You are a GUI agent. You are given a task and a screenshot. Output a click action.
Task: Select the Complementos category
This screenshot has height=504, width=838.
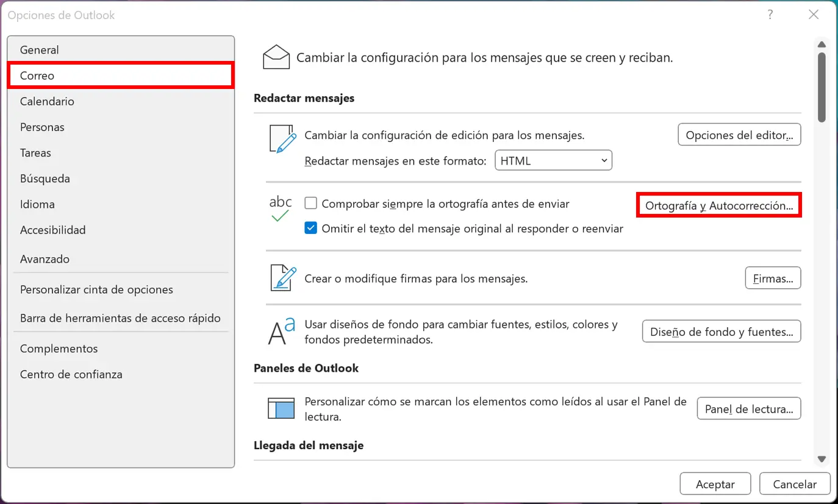(121, 349)
